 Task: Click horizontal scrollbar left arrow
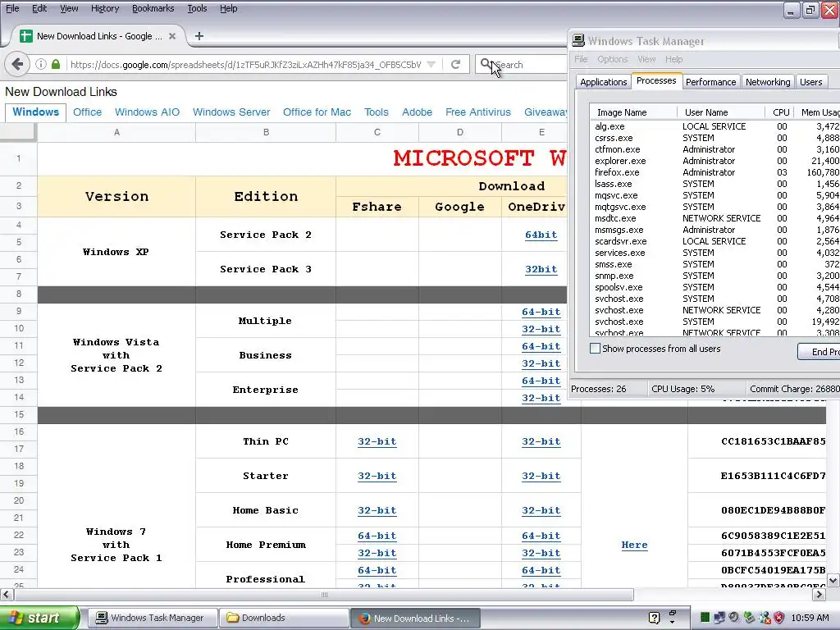click(x=6, y=594)
